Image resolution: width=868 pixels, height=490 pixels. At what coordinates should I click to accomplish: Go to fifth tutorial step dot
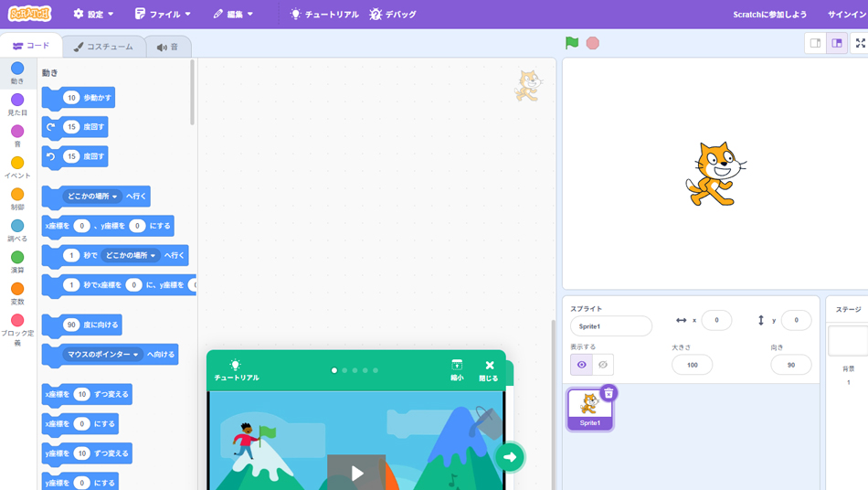click(376, 370)
